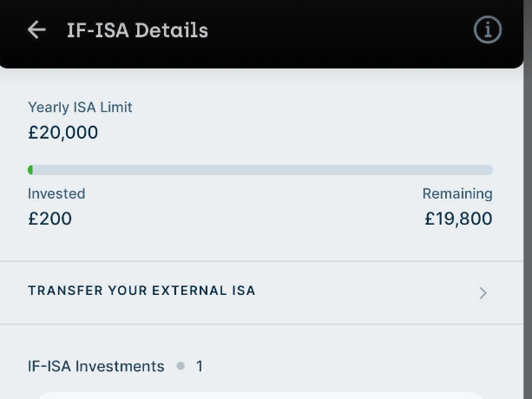Click the IF-ISA Investments heading

(95, 366)
